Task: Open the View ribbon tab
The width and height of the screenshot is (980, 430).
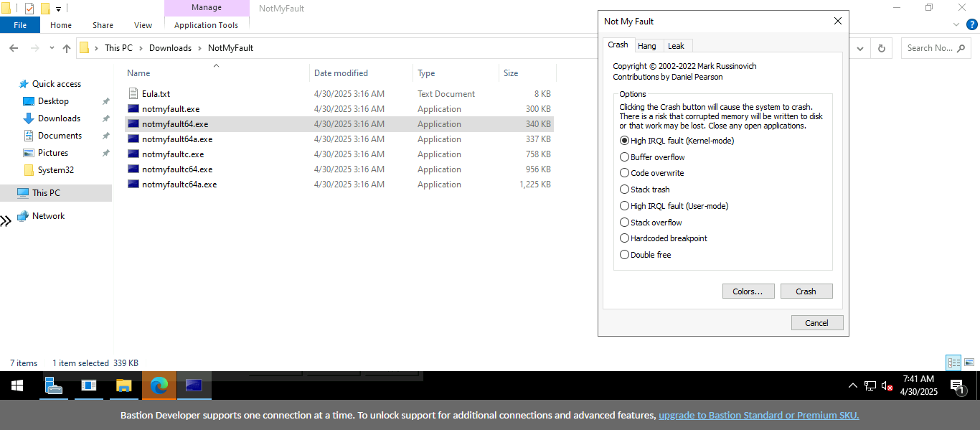Action: click(143, 25)
